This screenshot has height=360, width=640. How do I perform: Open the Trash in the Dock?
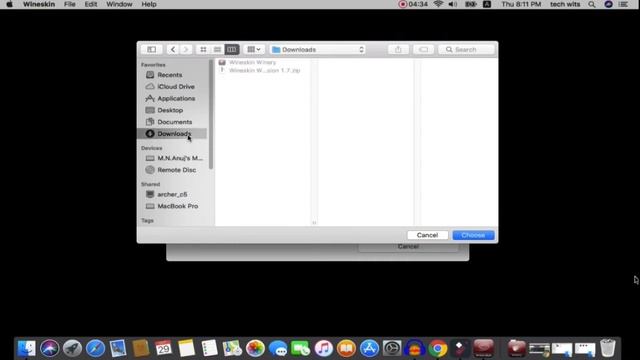tap(608, 349)
